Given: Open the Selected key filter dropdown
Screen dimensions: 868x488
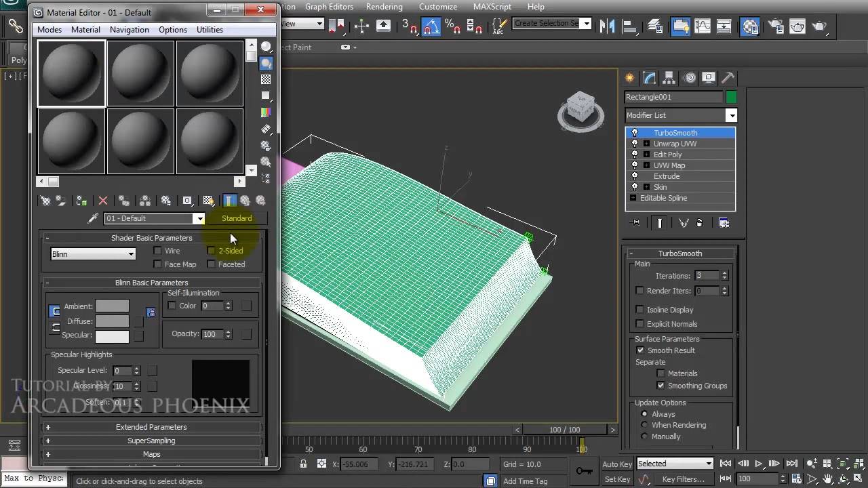Looking at the screenshot, I should click(675, 464).
